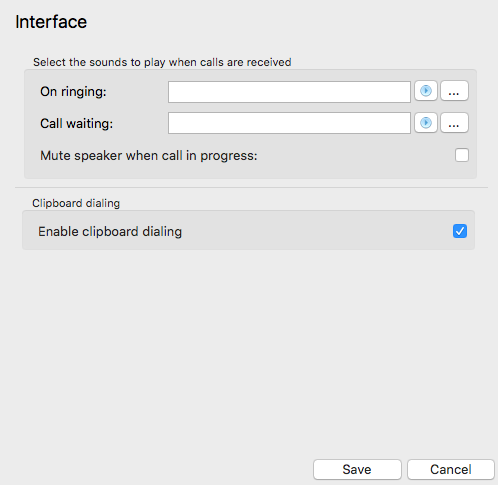Select the On ringing label
Screen dimensions: 498x485
(73, 91)
